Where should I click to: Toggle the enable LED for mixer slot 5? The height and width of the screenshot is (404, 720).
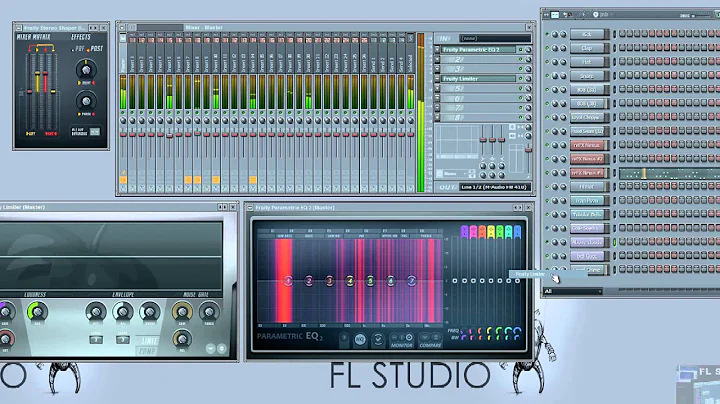click(x=521, y=89)
